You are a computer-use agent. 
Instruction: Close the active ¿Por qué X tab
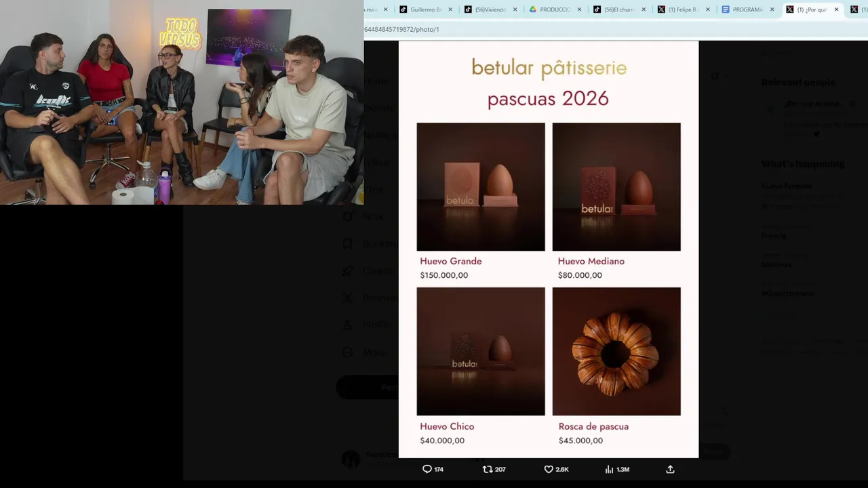836,9
